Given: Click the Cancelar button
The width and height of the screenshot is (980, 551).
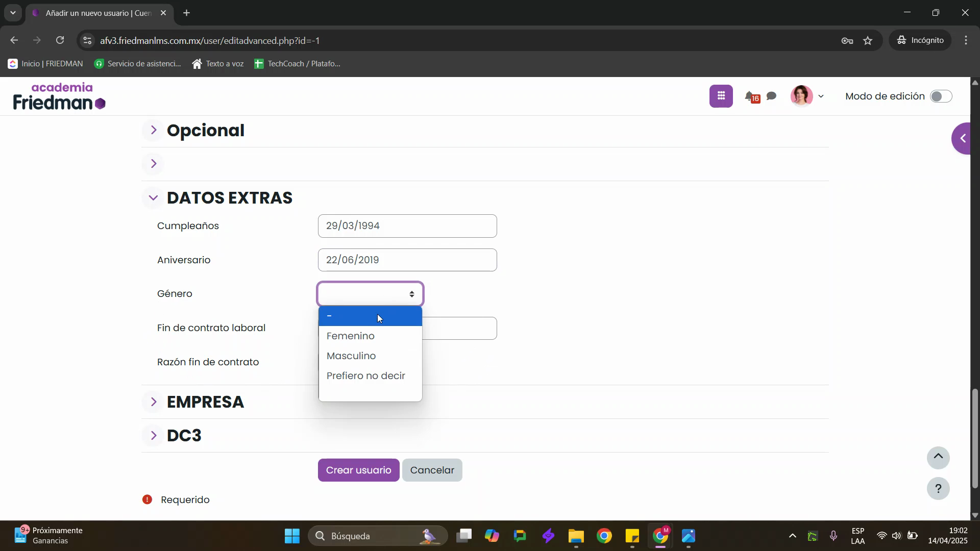Looking at the screenshot, I should tap(432, 470).
